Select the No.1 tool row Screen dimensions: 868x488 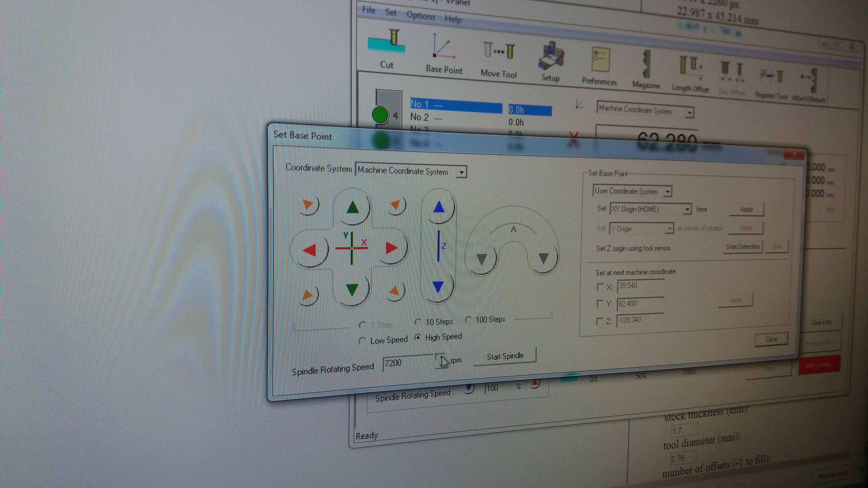click(x=456, y=105)
